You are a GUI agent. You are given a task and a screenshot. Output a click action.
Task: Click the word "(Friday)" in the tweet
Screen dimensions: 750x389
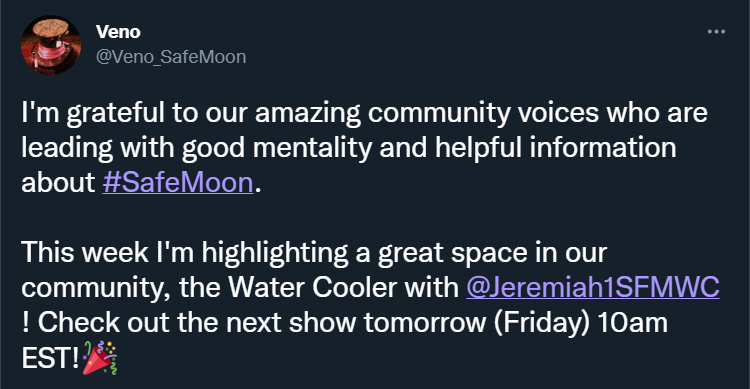pyautogui.click(x=541, y=323)
